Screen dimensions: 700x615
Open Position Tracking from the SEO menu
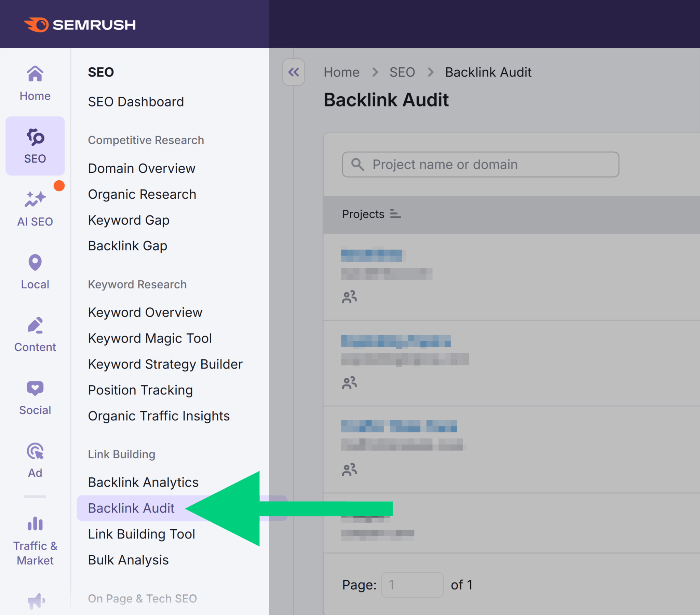(x=140, y=390)
